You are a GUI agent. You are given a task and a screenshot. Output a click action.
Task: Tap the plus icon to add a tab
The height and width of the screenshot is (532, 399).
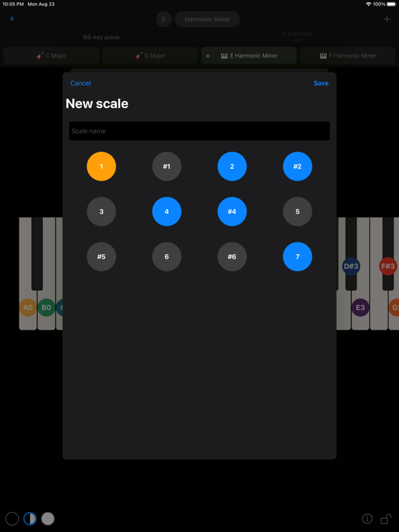pos(387,19)
